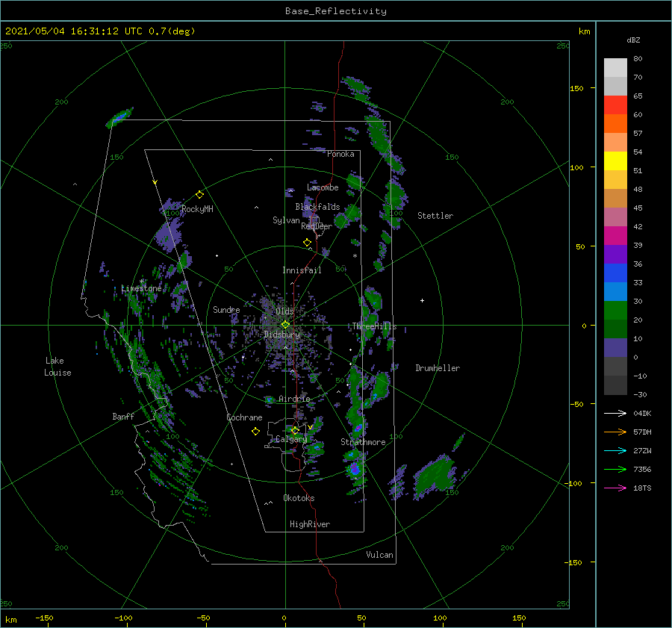Image resolution: width=672 pixels, height=628 pixels.
Task: Click the 18TS legend text
Action: point(642,488)
